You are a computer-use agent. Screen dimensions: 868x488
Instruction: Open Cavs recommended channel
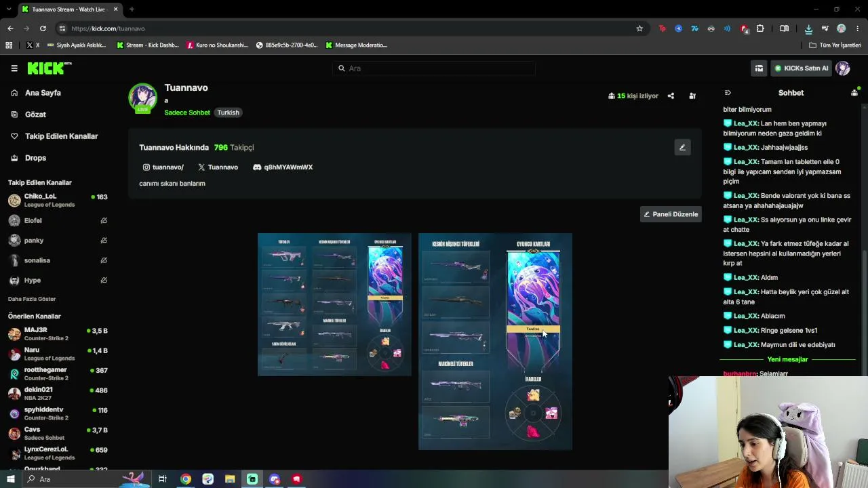58,433
